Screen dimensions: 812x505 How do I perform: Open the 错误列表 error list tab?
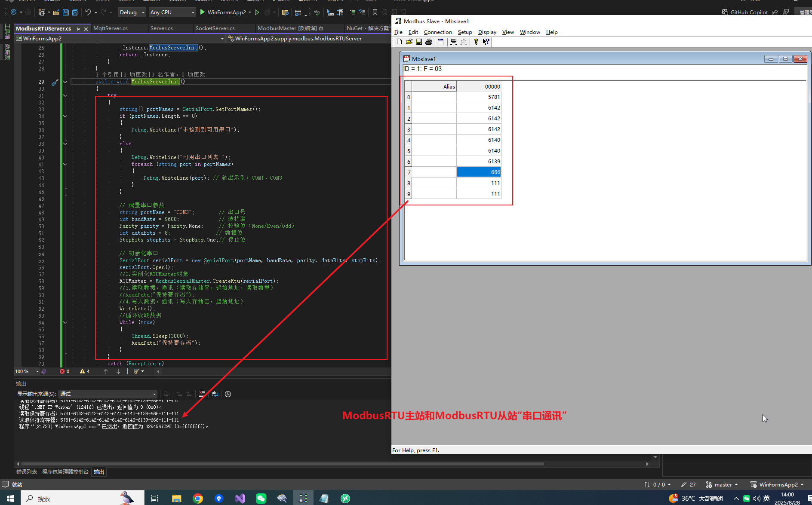[27, 472]
